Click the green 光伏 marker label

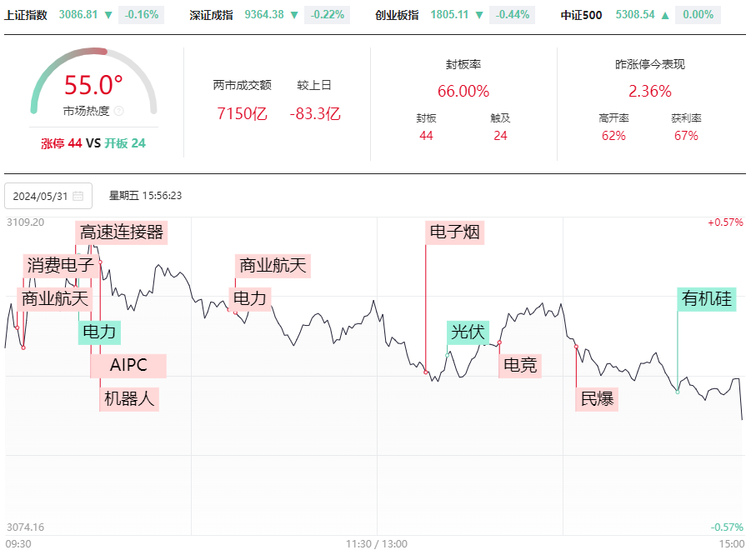pos(468,332)
